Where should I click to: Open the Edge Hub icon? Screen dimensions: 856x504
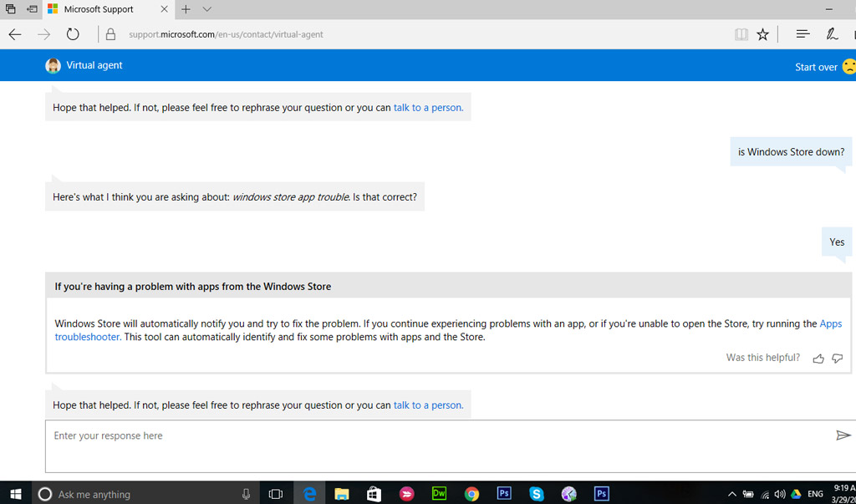pos(802,34)
